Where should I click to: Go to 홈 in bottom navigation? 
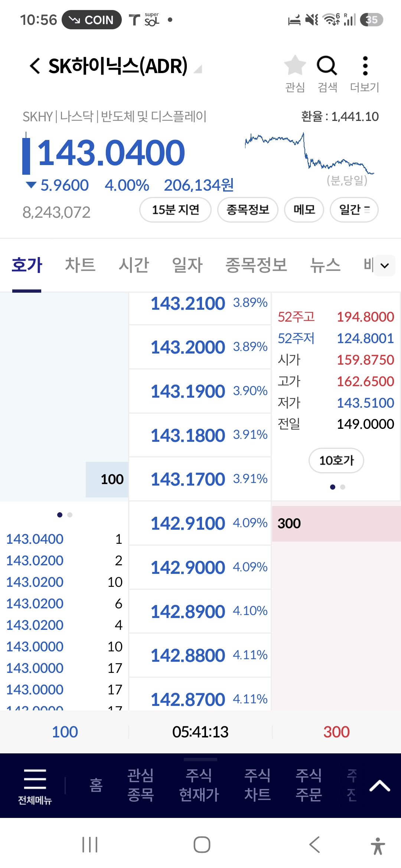96,785
